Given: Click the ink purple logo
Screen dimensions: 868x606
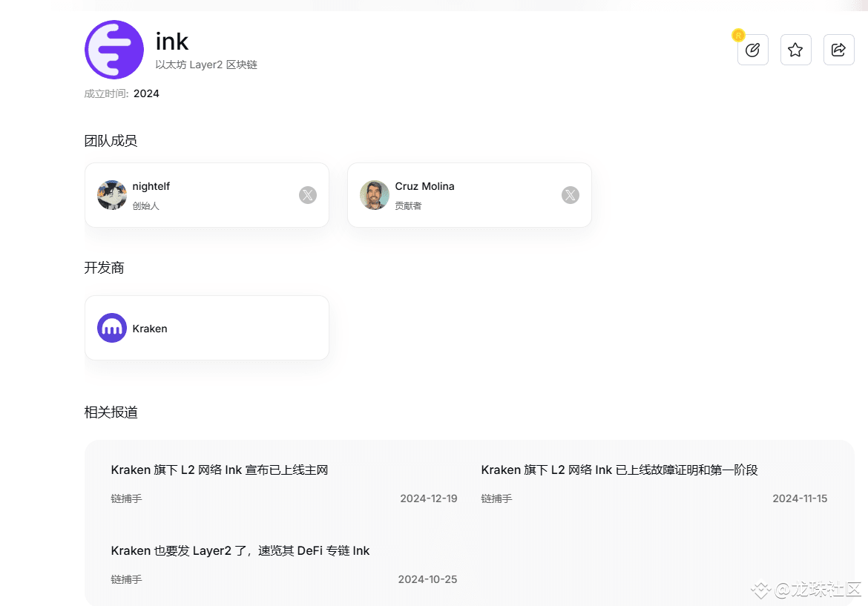Looking at the screenshot, I should coord(114,50).
